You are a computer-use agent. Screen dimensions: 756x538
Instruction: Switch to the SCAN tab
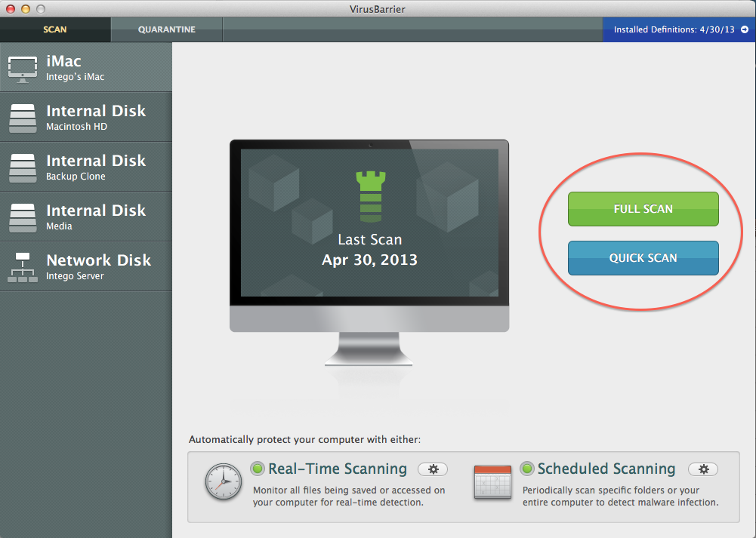coord(55,29)
